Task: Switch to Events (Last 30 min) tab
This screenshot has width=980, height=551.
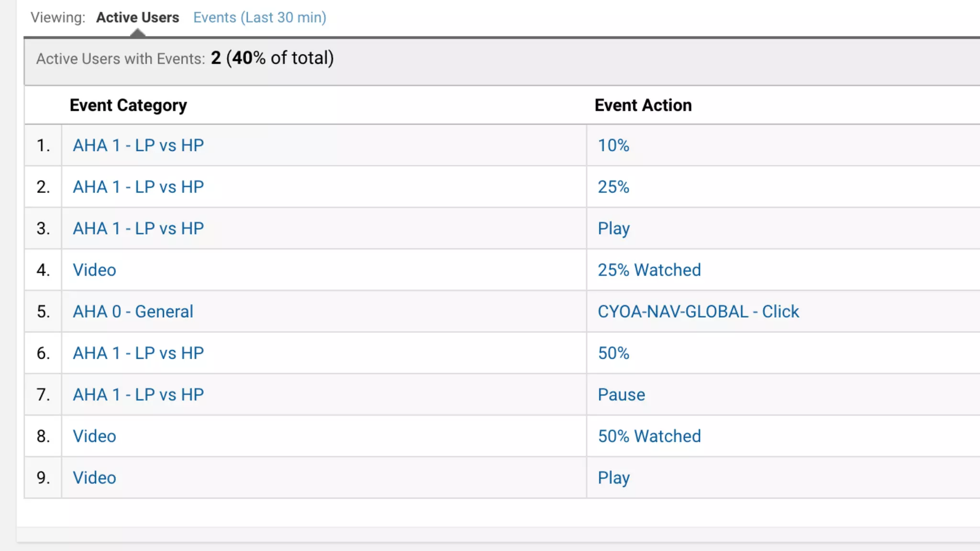Action: point(259,18)
